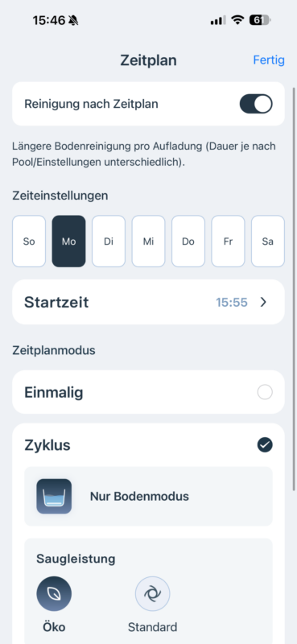Screen dimensions: 297x644
Task: Select the Einmalig radio button
Action: (265, 393)
